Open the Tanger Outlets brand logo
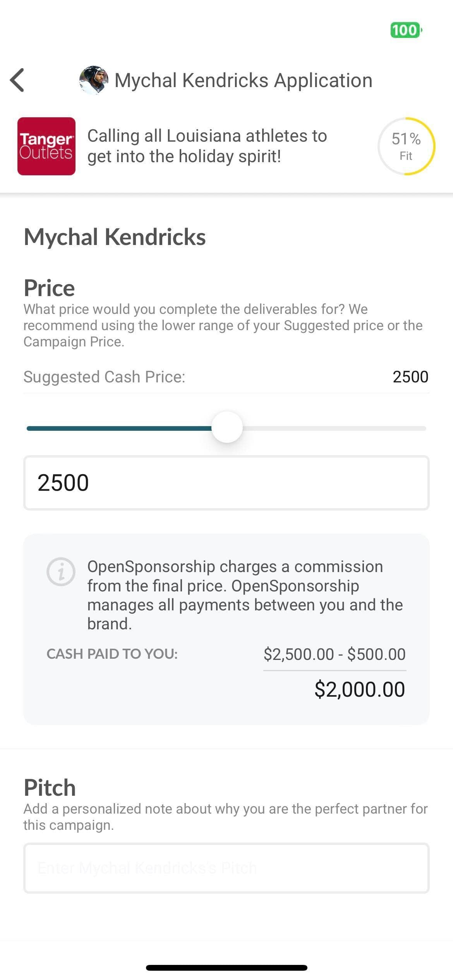Viewport: 453px width, 980px height. tap(46, 146)
